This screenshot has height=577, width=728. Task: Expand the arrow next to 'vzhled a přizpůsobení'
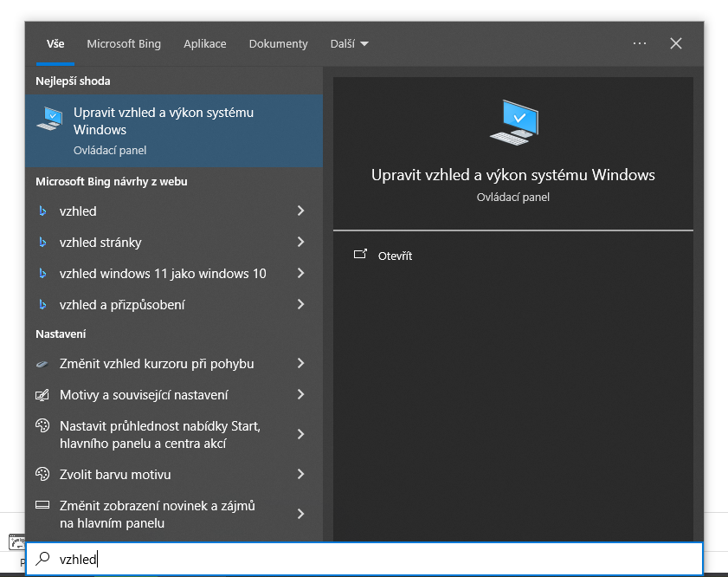coord(301,304)
